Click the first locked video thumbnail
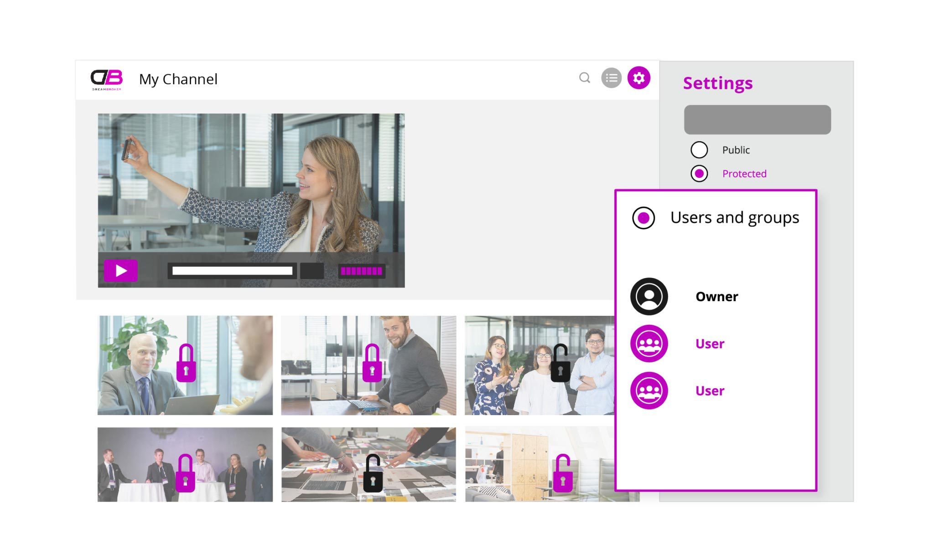This screenshot has width=934, height=560. [185, 364]
